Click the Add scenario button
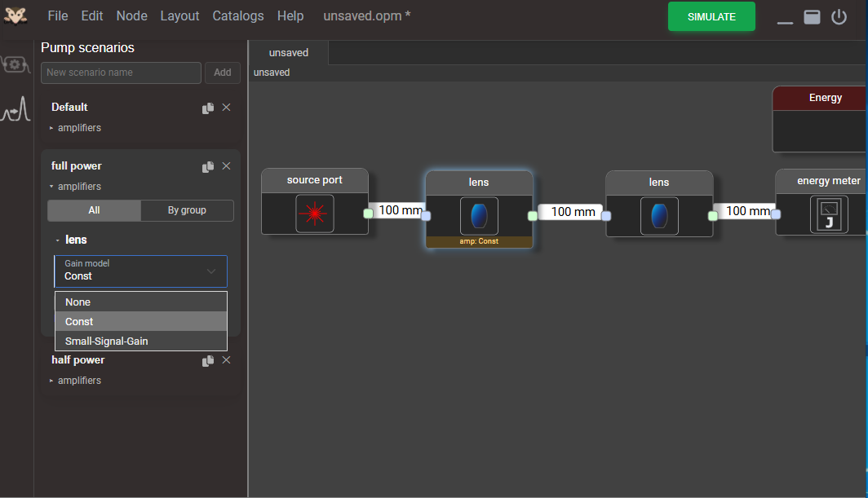868x498 pixels. pyautogui.click(x=223, y=73)
